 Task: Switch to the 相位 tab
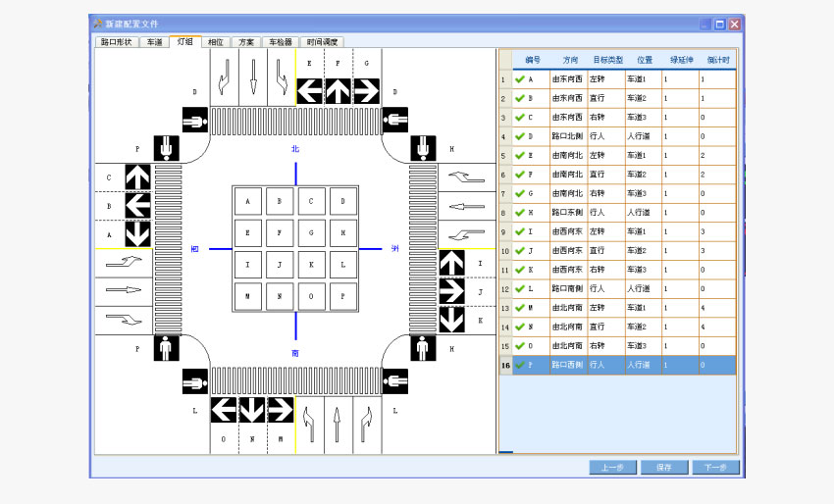tap(216, 42)
